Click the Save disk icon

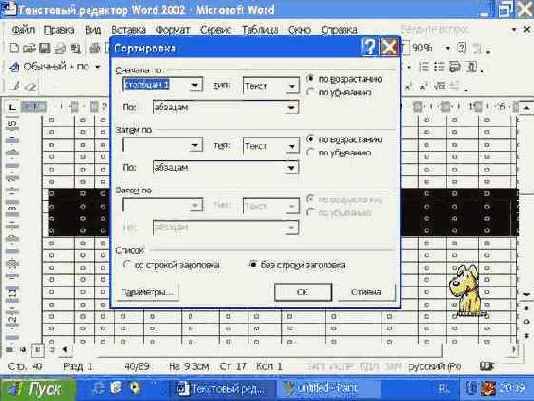(45, 48)
